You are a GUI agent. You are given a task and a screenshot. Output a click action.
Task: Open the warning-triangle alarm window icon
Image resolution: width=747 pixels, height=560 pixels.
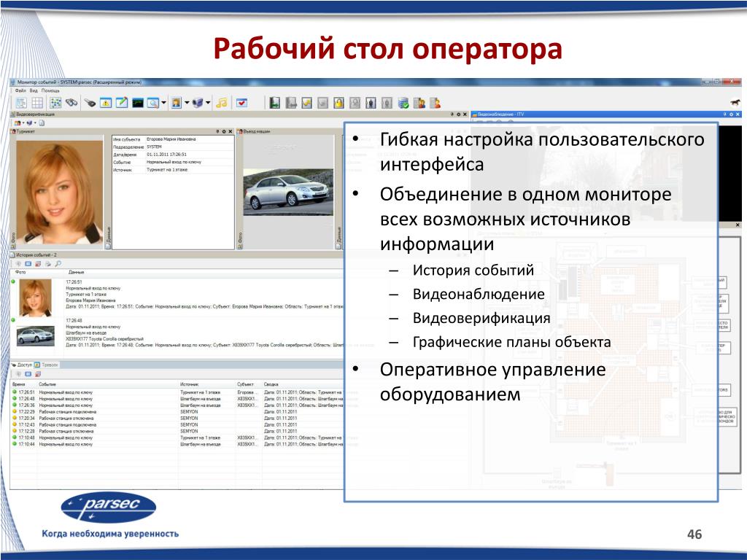coord(106,102)
